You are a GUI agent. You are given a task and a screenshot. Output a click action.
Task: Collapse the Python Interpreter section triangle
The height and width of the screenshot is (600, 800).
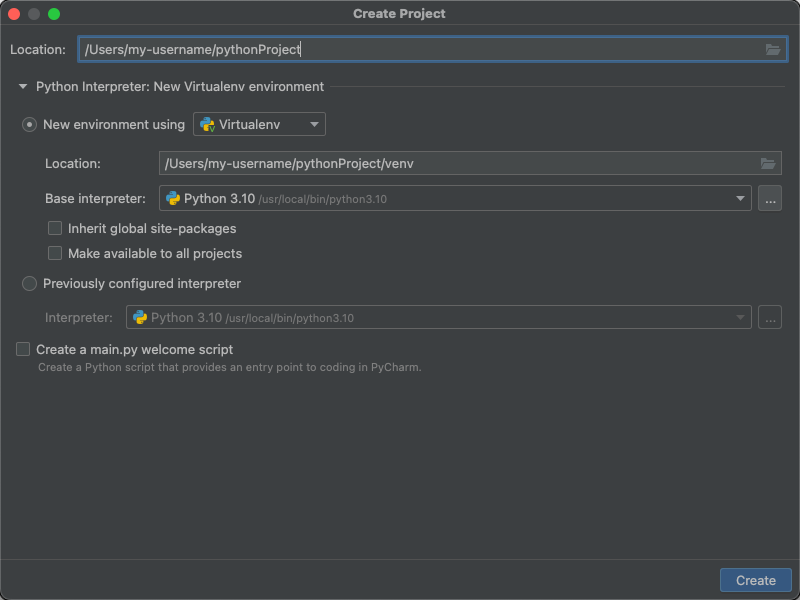coord(23,87)
